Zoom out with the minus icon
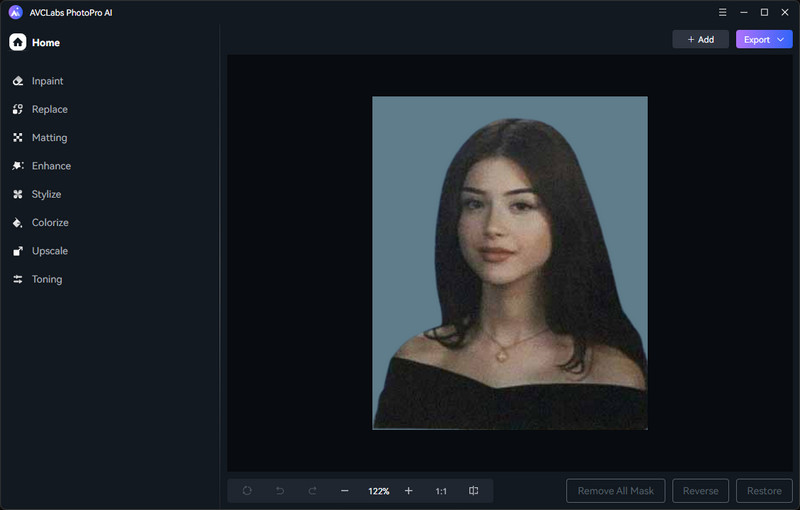Screen dimensions: 800x510 tap(345, 491)
